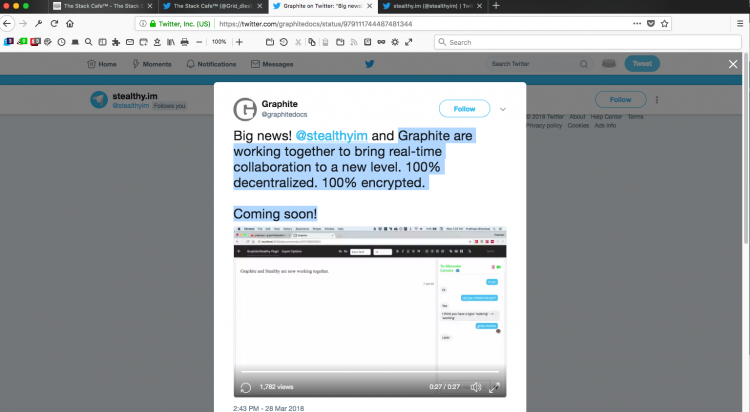Open preferences gear toolbar icon
This screenshot has width=750, height=412.
pyautogui.click(x=395, y=42)
